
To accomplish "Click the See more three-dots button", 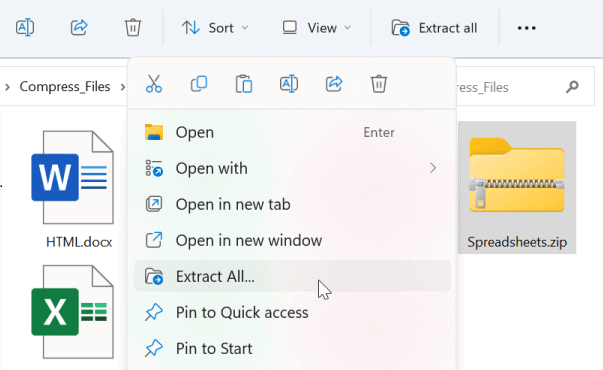I will tap(526, 28).
